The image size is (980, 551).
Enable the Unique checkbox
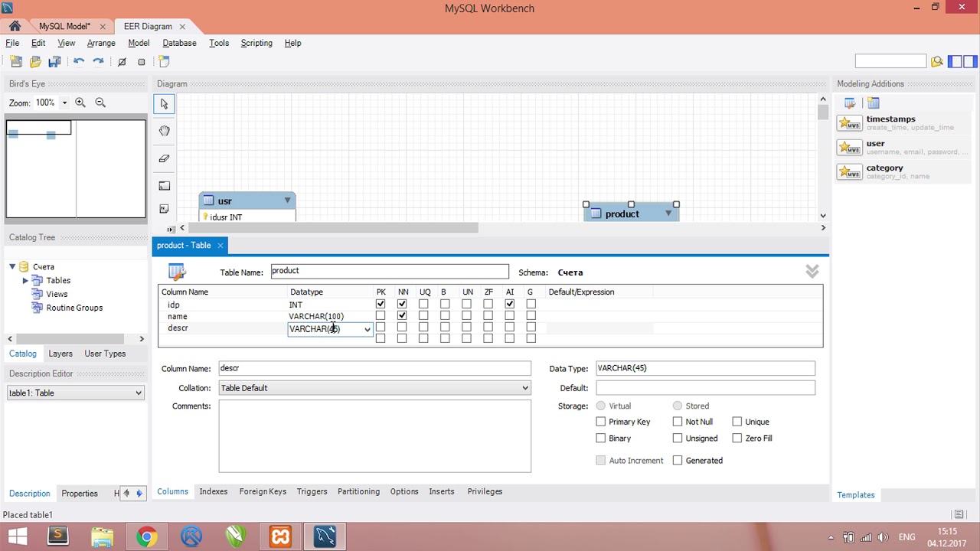pos(737,422)
